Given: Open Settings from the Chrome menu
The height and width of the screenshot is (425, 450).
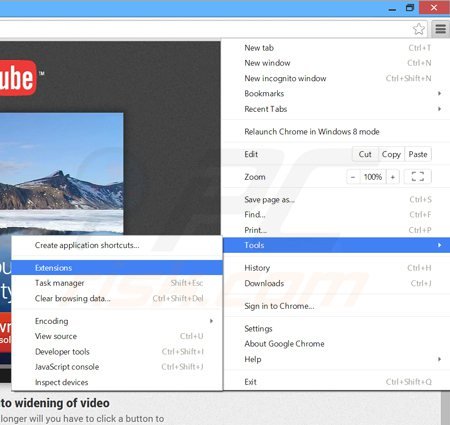Looking at the screenshot, I should click(x=337, y=329).
